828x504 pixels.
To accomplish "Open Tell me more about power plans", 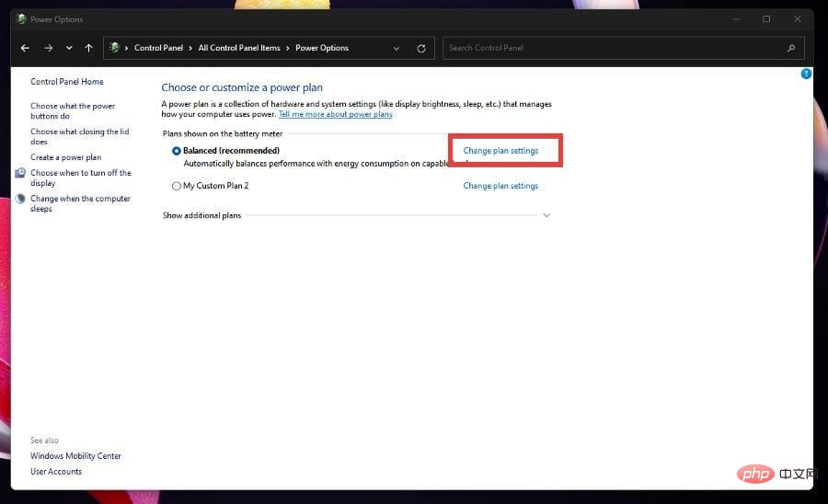I will [335, 114].
